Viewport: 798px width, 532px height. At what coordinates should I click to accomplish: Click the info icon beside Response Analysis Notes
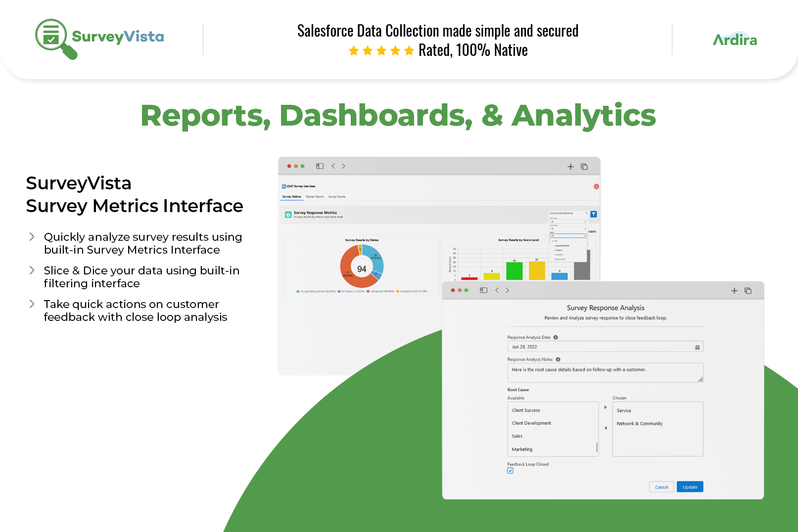click(x=559, y=359)
